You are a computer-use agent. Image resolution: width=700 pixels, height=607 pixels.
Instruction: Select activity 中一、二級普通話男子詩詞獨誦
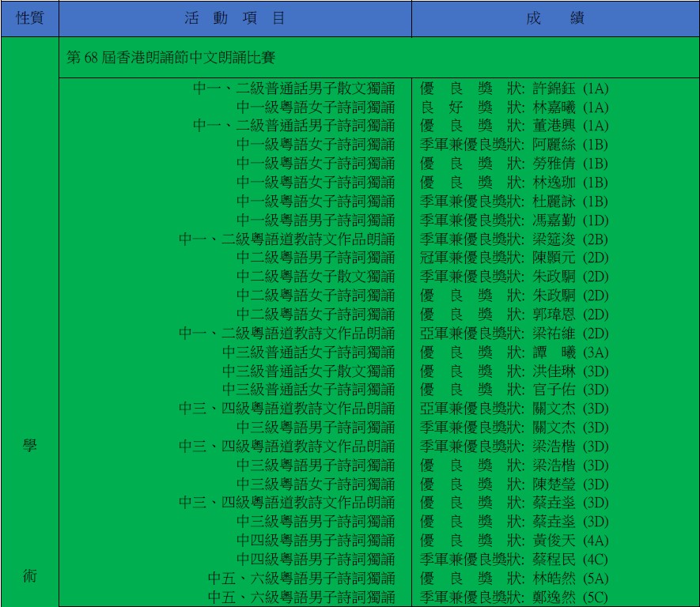pos(293,126)
